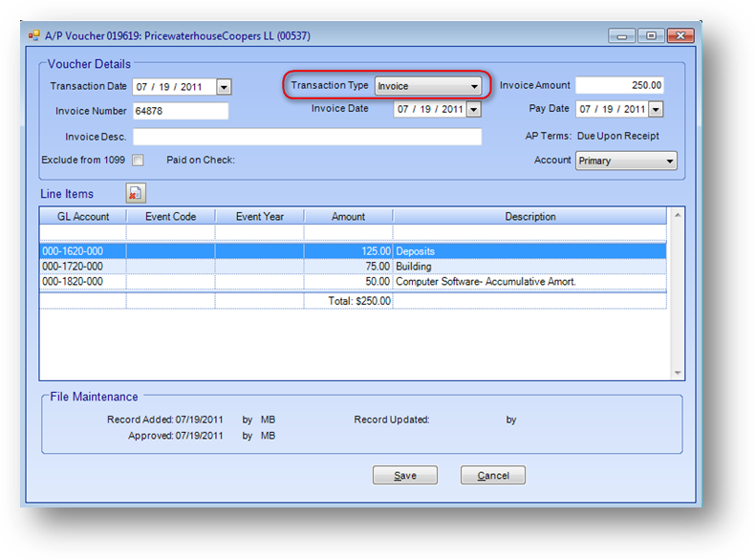Image resolution: width=755 pixels, height=560 pixels.
Task: Maximize the A/P Voucher window
Action: (651, 36)
